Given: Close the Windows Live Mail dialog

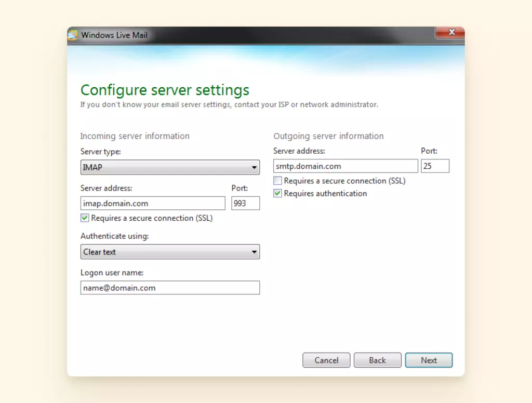Looking at the screenshot, I should [451, 32].
